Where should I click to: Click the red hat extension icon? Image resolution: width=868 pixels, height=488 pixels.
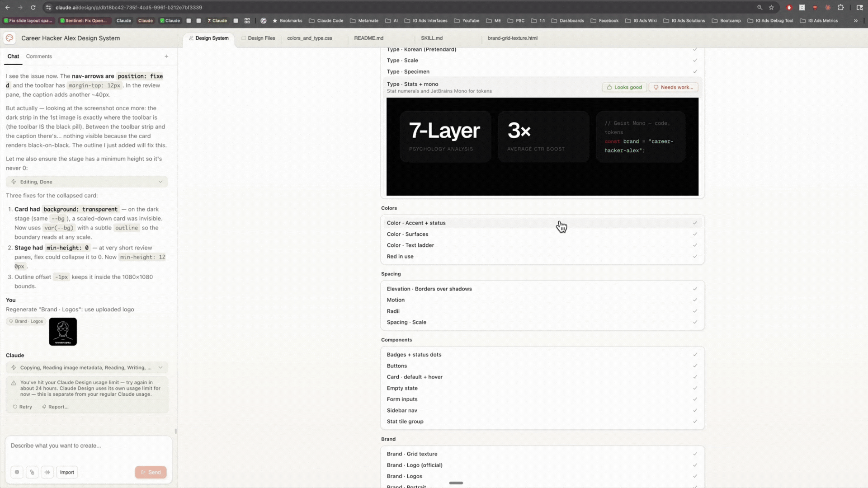(815, 7)
